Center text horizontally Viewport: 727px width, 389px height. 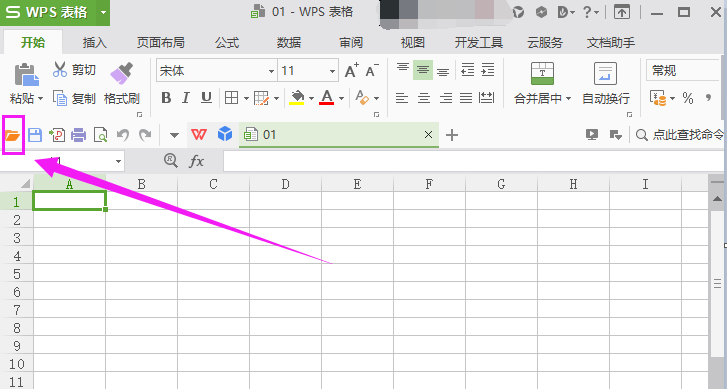(x=423, y=98)
